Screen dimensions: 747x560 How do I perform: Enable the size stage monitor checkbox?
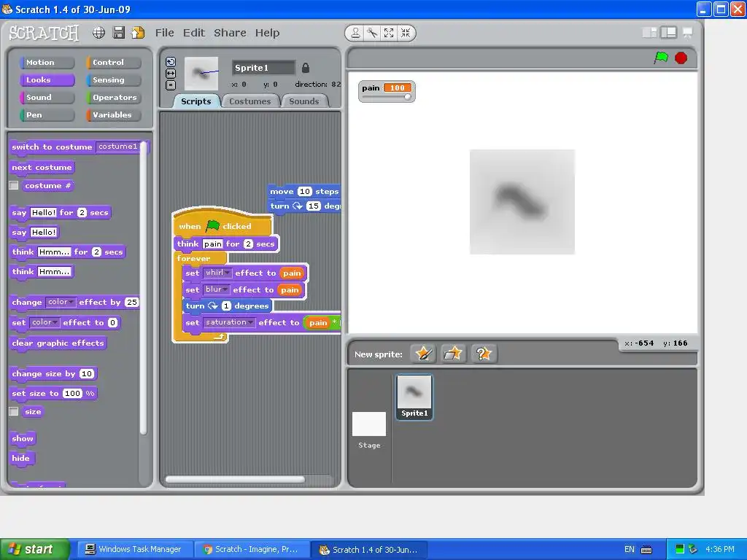tap(14, 411)
